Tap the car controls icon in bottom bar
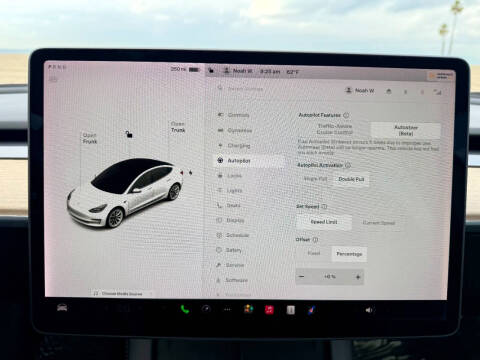The height and width of the screenshot is (360, 480). pos(62,307)
